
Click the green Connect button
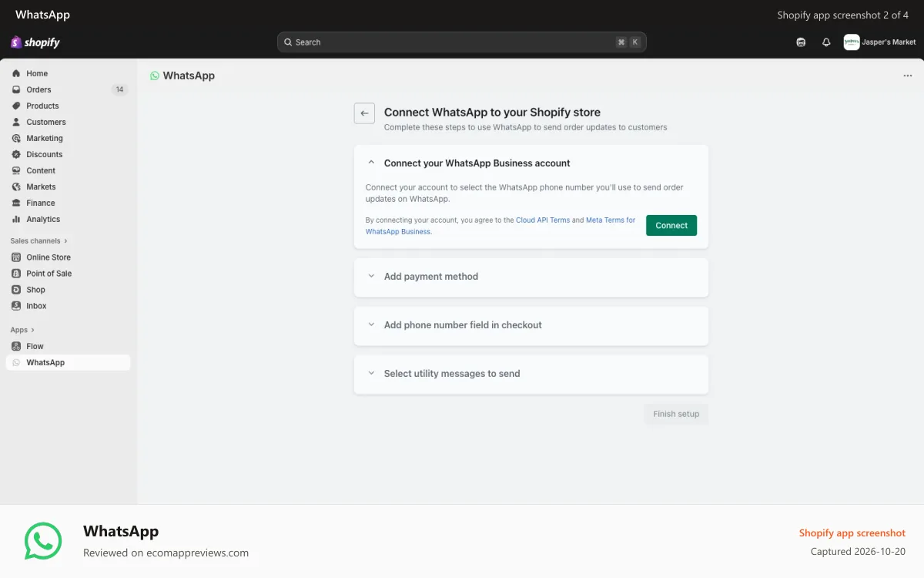click(x=671, y=225)
